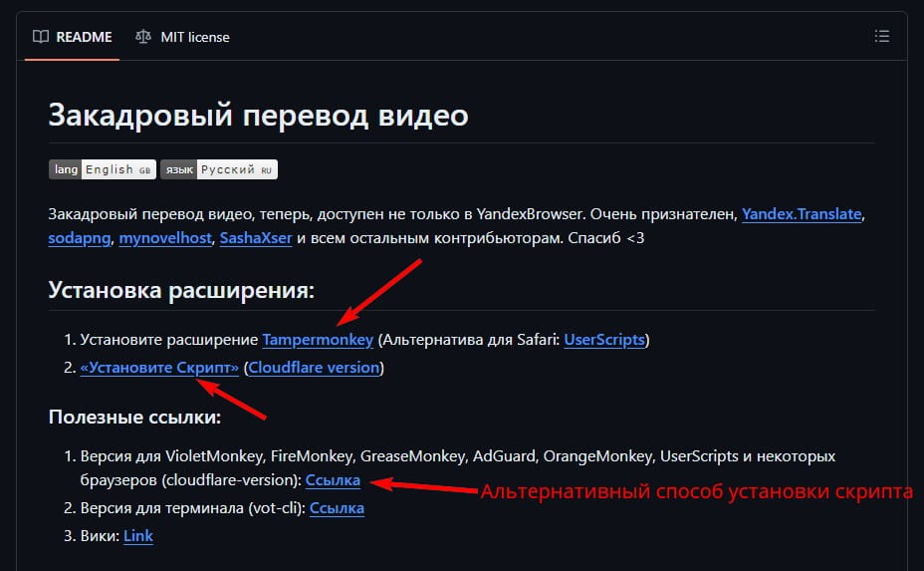Click the Полезные ссылки heading
Viewport: 924px width, 571px height.
tap(134, 417)
